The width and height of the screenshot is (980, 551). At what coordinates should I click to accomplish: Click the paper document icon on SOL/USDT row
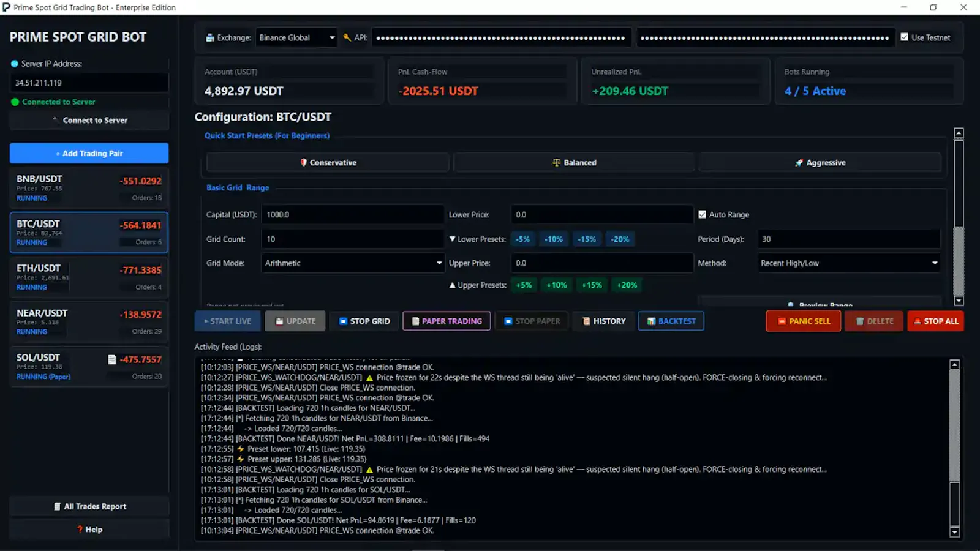[x=111, y=359]
